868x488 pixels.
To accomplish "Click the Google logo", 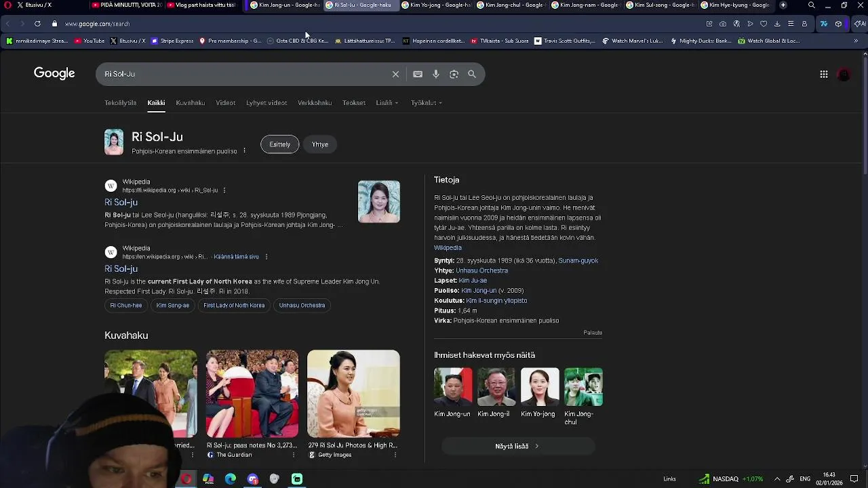I will (54, 73).
